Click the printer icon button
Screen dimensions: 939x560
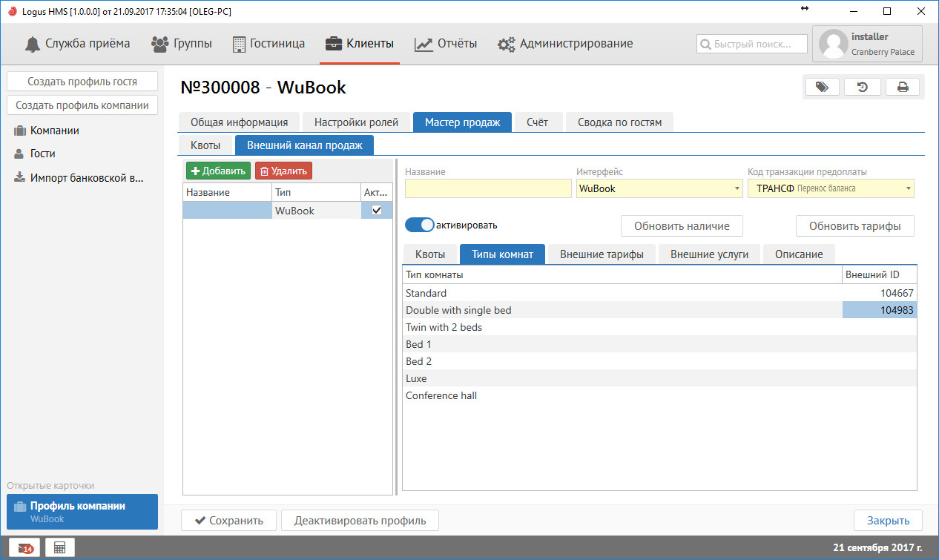click(903, 87)
